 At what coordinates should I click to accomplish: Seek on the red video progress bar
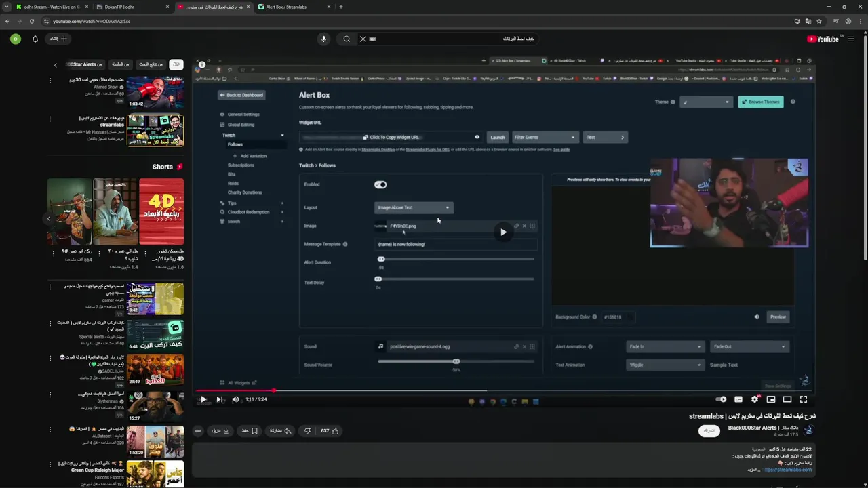[504, 390]
